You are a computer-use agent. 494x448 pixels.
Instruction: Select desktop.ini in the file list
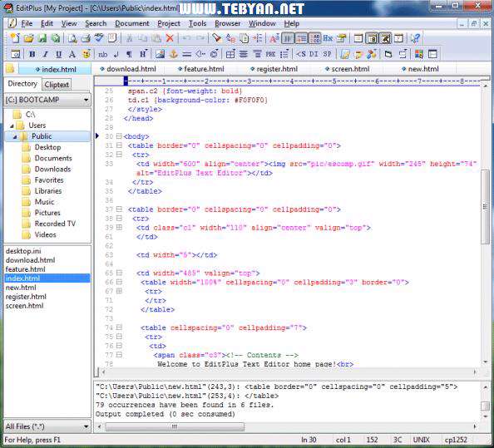tap(23, 251)
